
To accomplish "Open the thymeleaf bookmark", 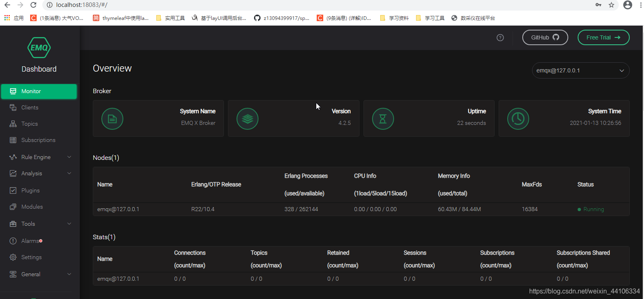I will pos(121,18).
